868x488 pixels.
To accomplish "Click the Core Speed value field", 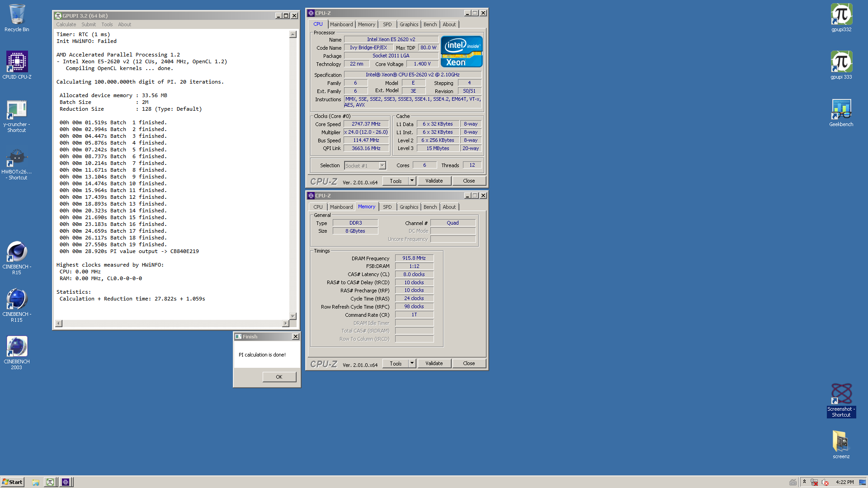I will point(366,124).
